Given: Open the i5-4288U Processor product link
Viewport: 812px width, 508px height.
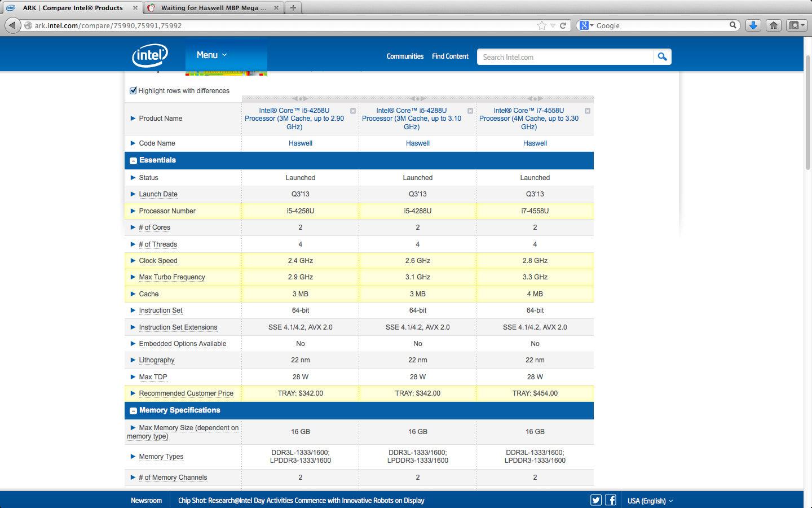Looking at the screenshot, I should tap(412, 119).
